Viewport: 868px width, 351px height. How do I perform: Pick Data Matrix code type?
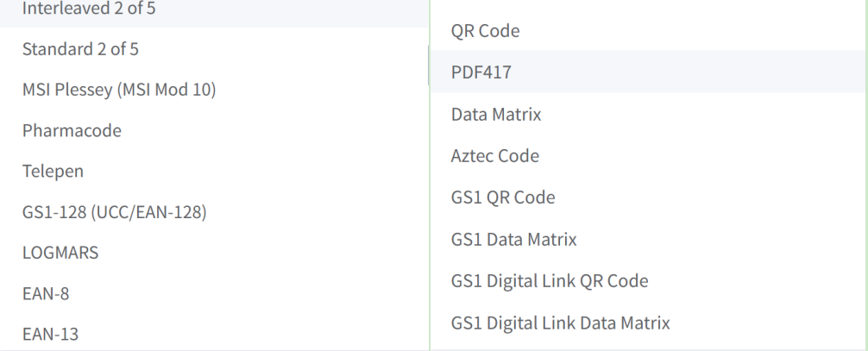[x=496, y=114]
